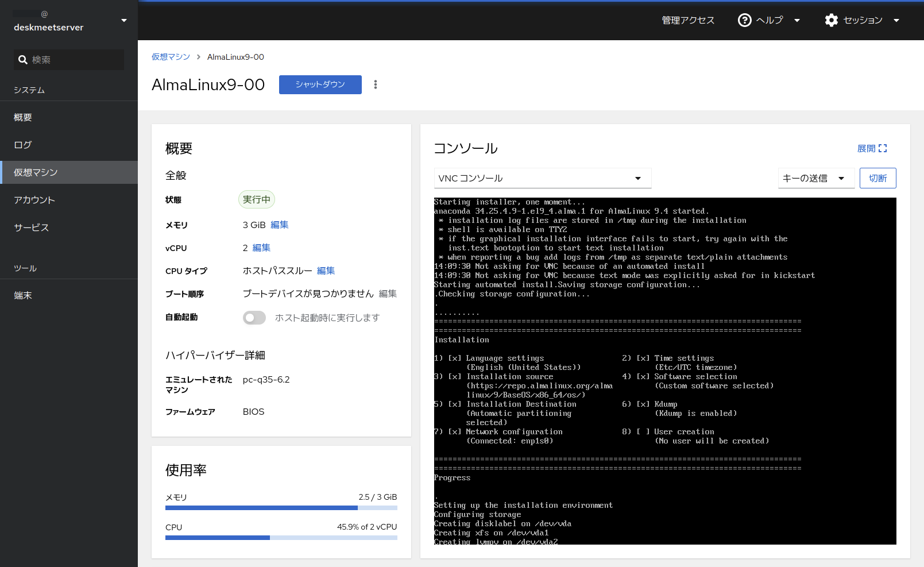
Task: Open 端末 in the sidebar
Action: point(69,295)
